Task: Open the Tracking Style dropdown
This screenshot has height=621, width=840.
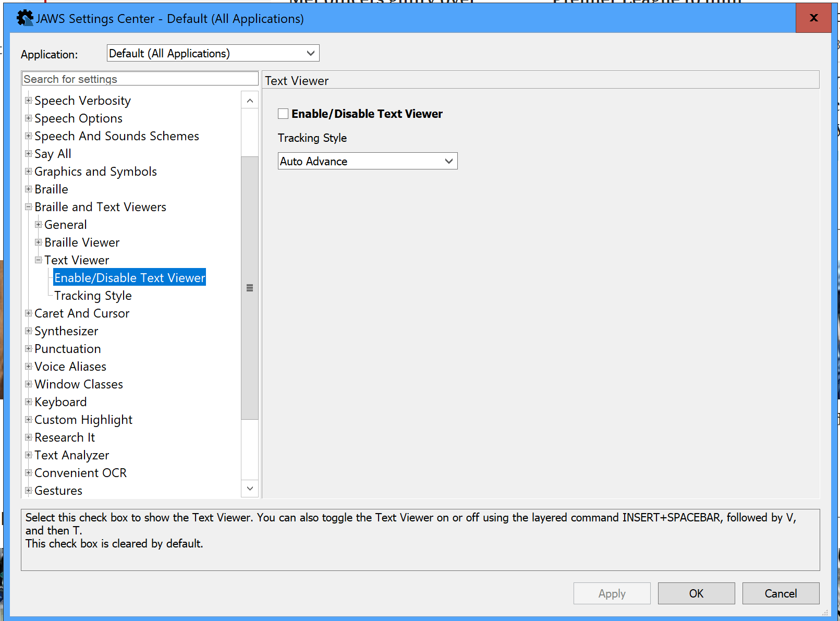Action: [x=448, y=161]
